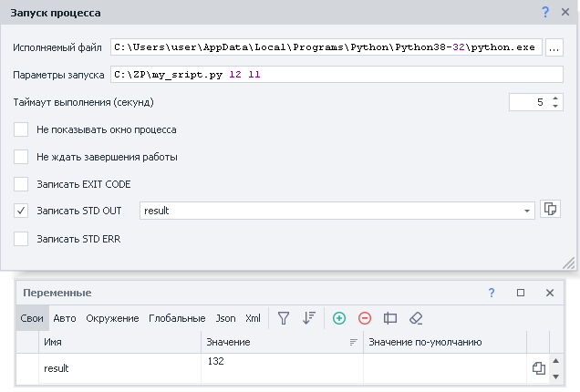Click copy icon in result variable row
This screenshot has width=580, height=392.
click(539, 368)
